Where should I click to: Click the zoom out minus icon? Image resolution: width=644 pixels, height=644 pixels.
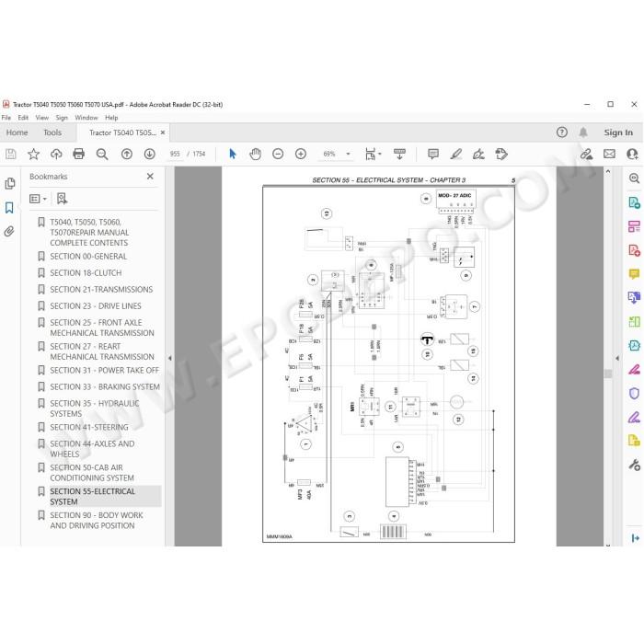[x=278, y=154]
